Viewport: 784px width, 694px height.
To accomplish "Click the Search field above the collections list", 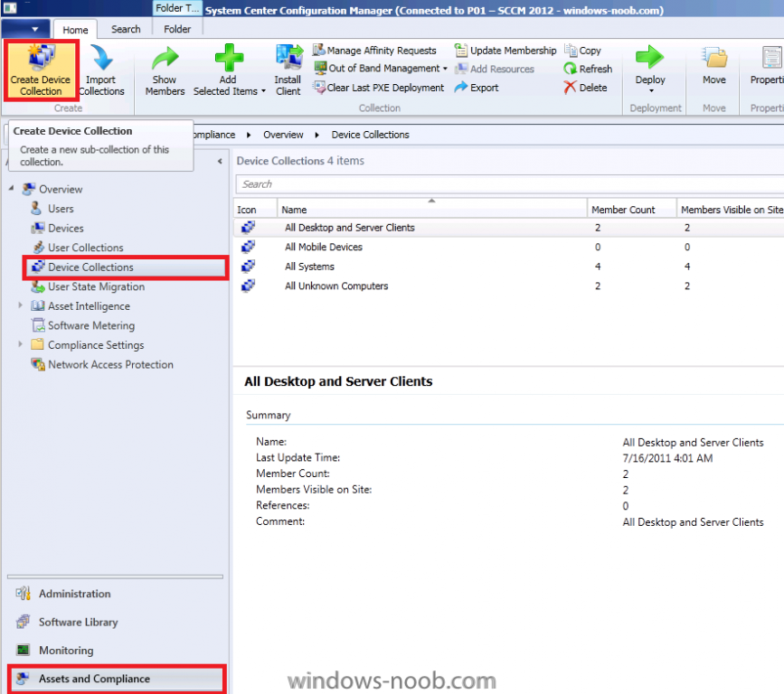I will (509, 184).
